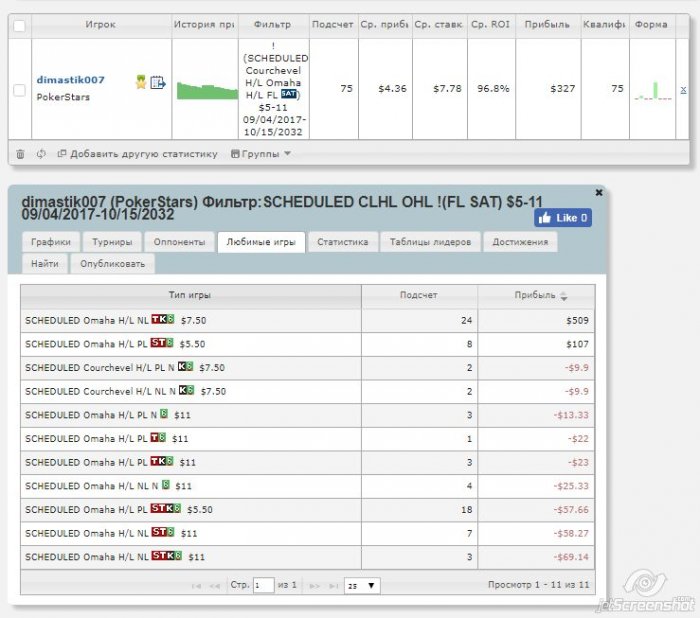The width and height of the screenshot is (700, 618).
Task: Open the dimastik007 player profile link
Action: point(70,79)
